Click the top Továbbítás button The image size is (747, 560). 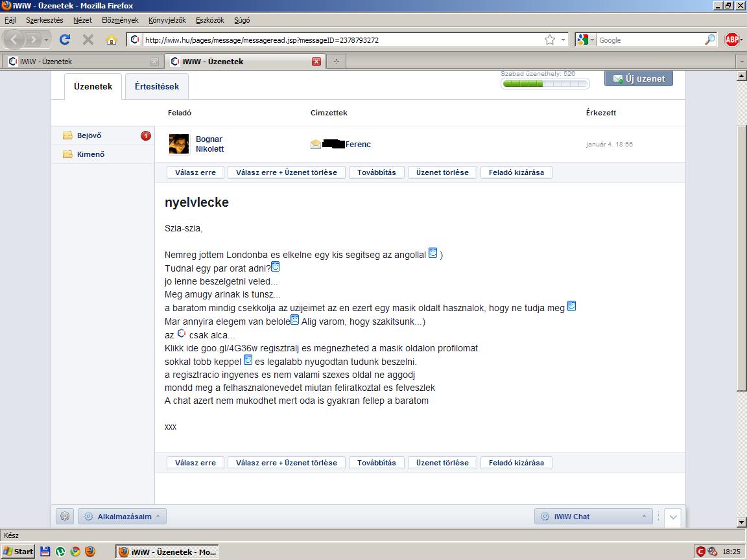tap(376, 172)
